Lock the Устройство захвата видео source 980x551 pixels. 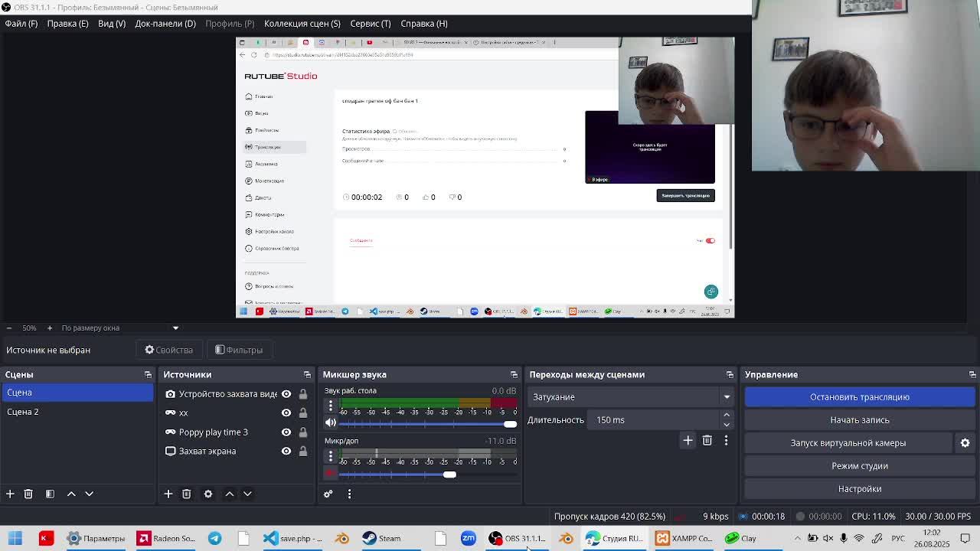pyautogui.click(x=303, y=394)
